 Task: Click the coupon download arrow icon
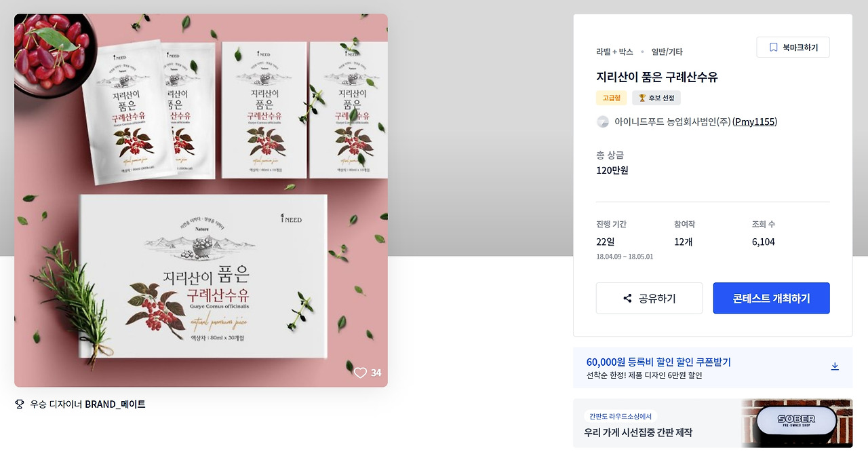[835, 366]
